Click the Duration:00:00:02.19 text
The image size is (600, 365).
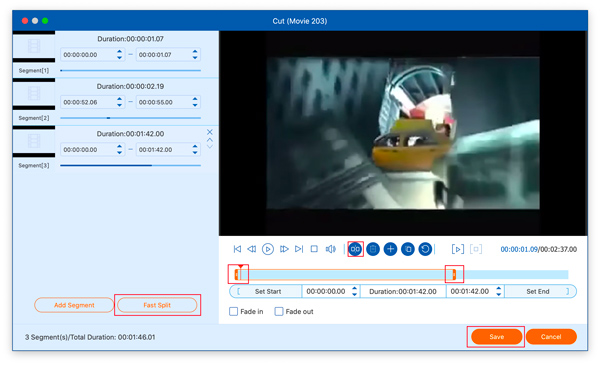(130, 86)
